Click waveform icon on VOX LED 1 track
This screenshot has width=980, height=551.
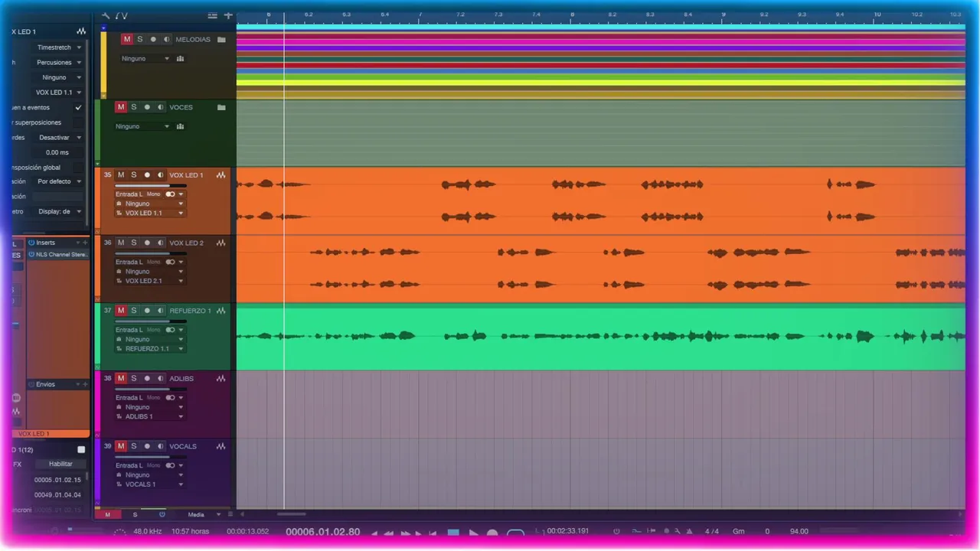point(221,175)
